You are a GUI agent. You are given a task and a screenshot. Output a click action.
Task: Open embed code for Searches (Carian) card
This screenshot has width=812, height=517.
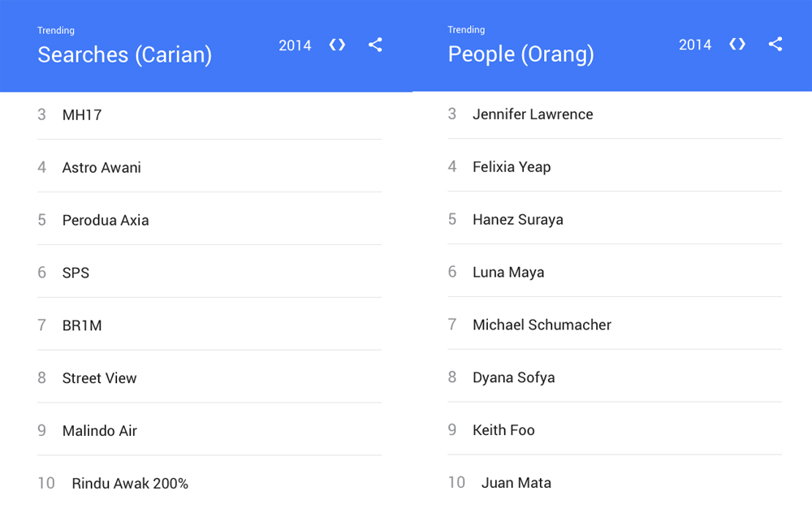(337, 45)
